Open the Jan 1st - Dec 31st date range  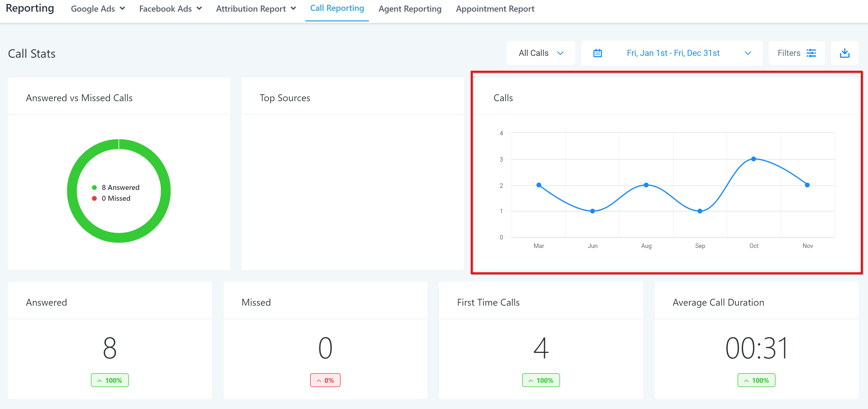click(x=673, y=53)
